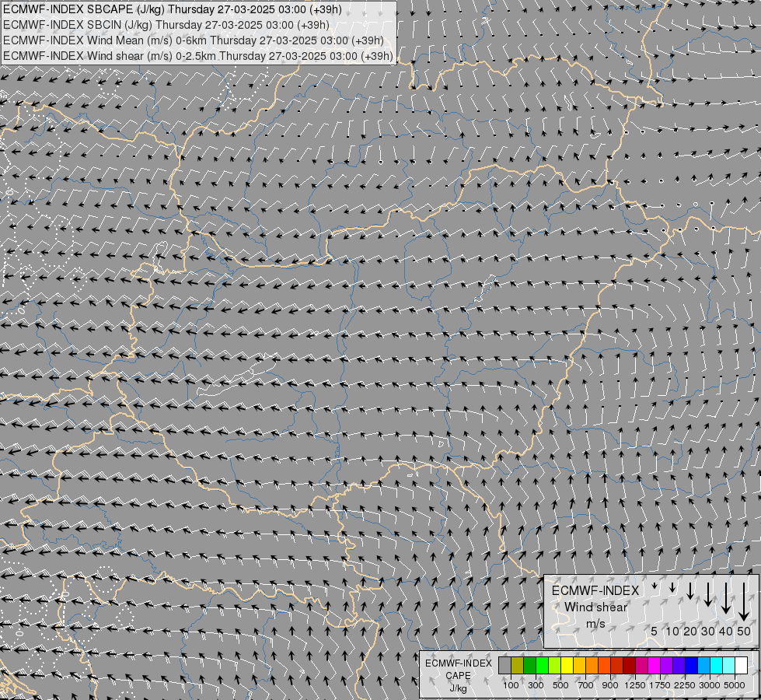The image size is (761, 700).
Task: Click the wind shear legend label 30
Action: (x=708, y=631)
